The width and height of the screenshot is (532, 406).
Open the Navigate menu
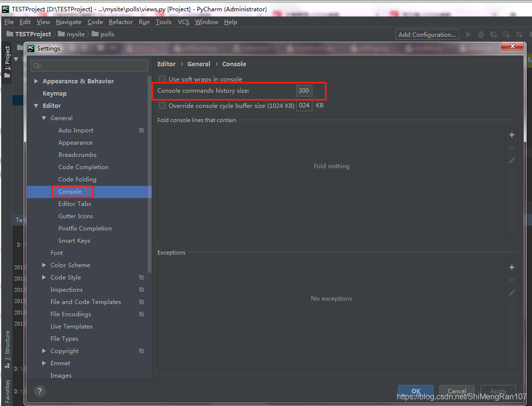[x=69, y=22]
